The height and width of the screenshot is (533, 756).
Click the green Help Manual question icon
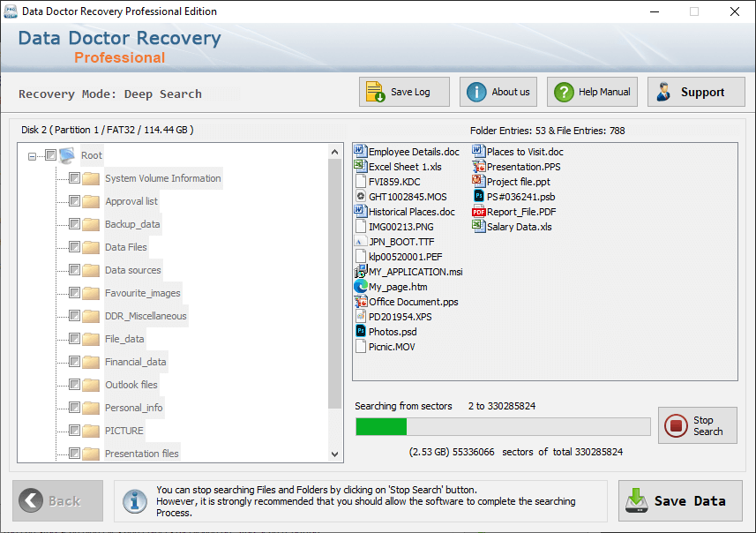pos(564,92)
